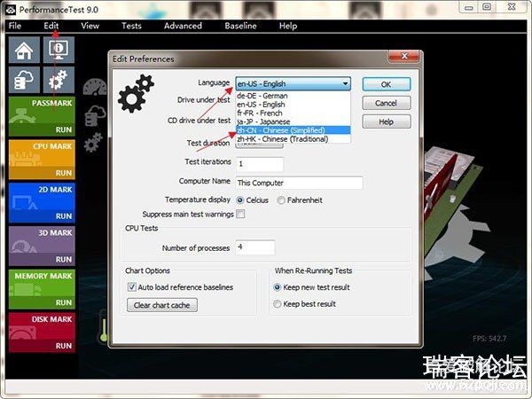Click the dimmed gears icon behind dialog
Image resolution: width=532 pixels, height=399 pixels.
coord(93,143)
